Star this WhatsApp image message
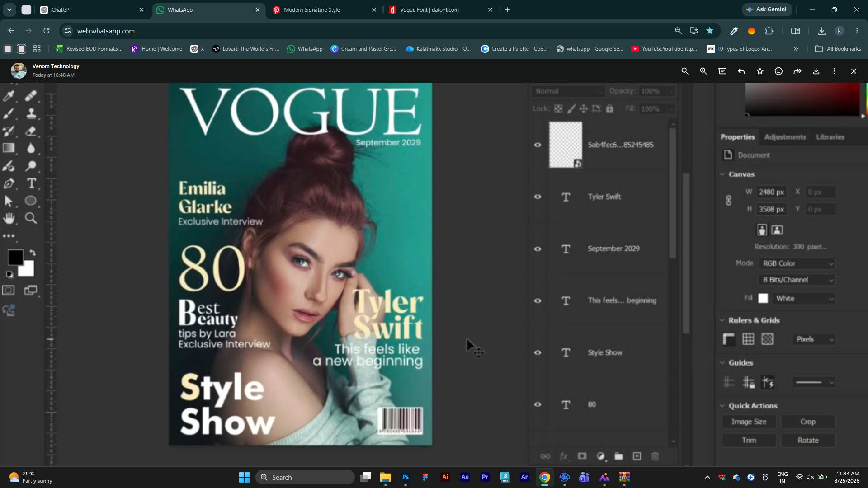868x488 pixels. (760, 71)
